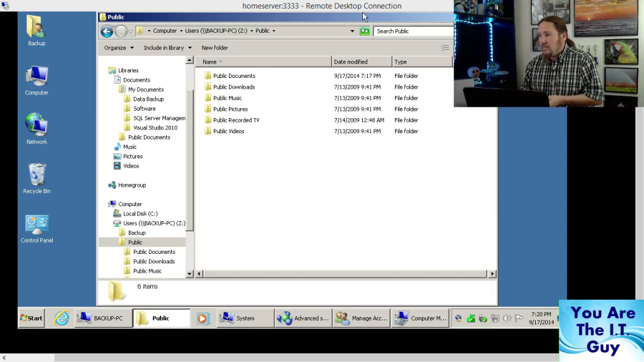The height and width of the screenshot is (362, 644).
Task: Refresh the Public folder address bar
Action: tap(365, 31)
